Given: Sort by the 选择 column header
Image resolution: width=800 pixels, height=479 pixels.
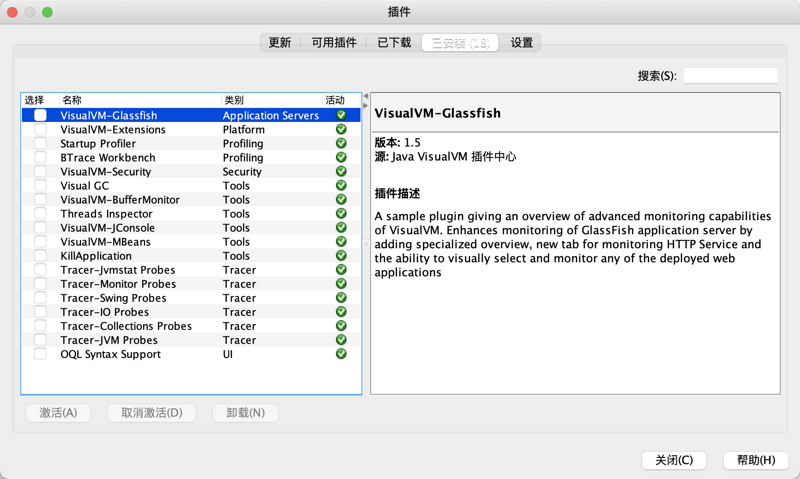Looking at the screenshot, I should click(x=40, y=100).
